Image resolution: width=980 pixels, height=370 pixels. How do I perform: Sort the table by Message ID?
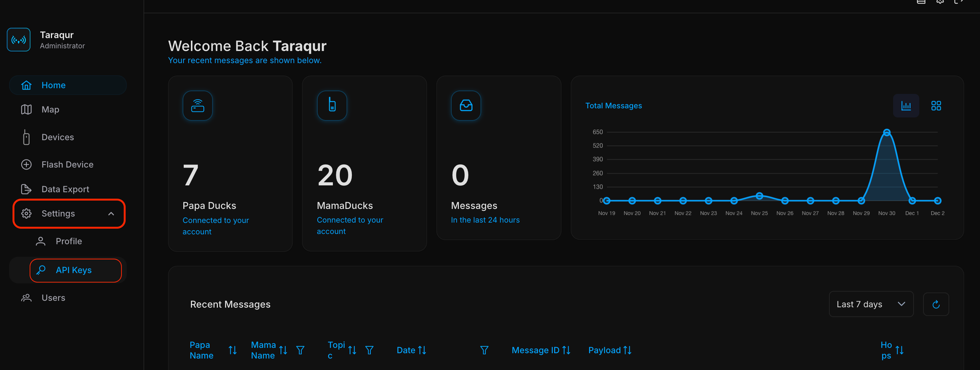[x=567, y=350]
